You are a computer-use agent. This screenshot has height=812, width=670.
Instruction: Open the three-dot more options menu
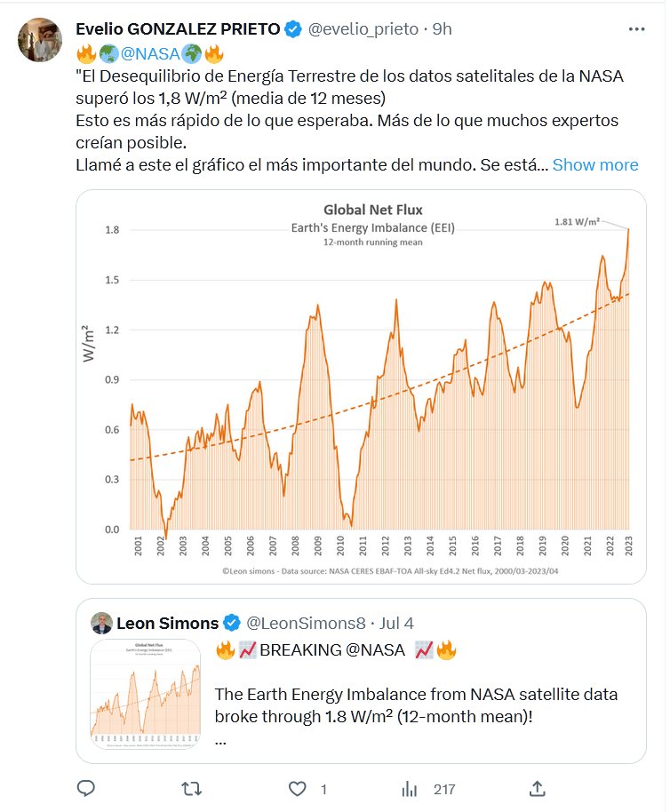click(636, 29)
